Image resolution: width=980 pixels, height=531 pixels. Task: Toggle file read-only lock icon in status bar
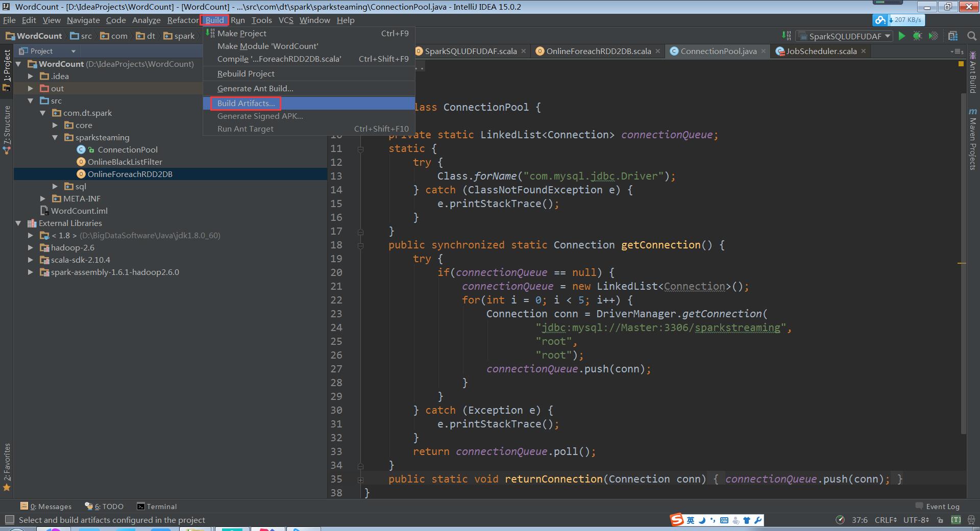(940, 520)
